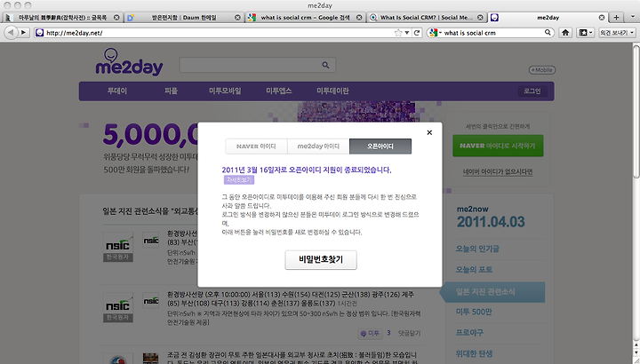Click 댓글달기 under the radiation post
The image size is (640, 364).
[410, 333]
